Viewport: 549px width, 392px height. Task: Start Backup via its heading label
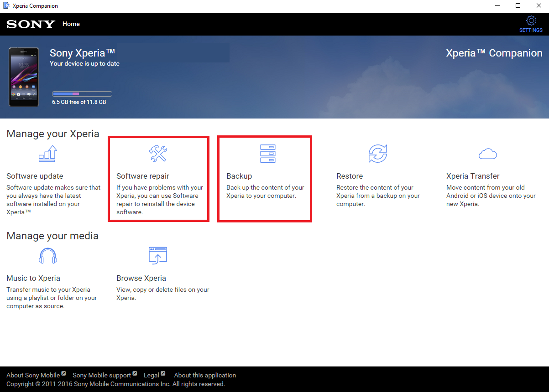pos(239,176)
